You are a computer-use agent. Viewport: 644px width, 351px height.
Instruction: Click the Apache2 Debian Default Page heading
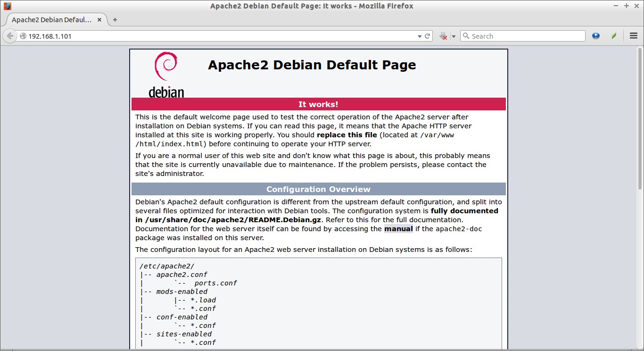[312, 65]
